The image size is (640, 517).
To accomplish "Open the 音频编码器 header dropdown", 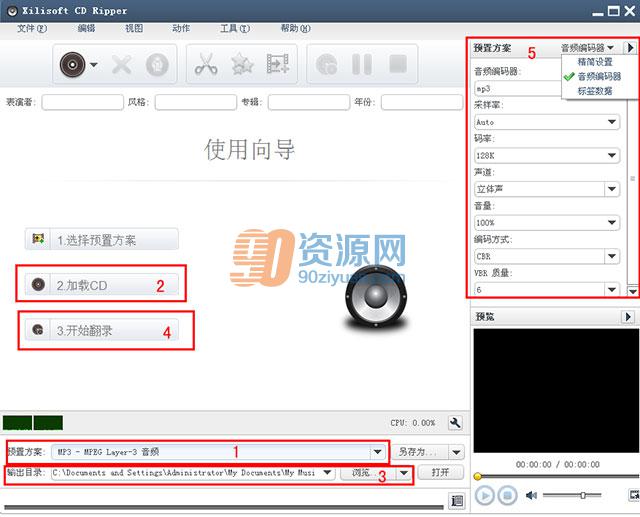I will coord(588,48).
